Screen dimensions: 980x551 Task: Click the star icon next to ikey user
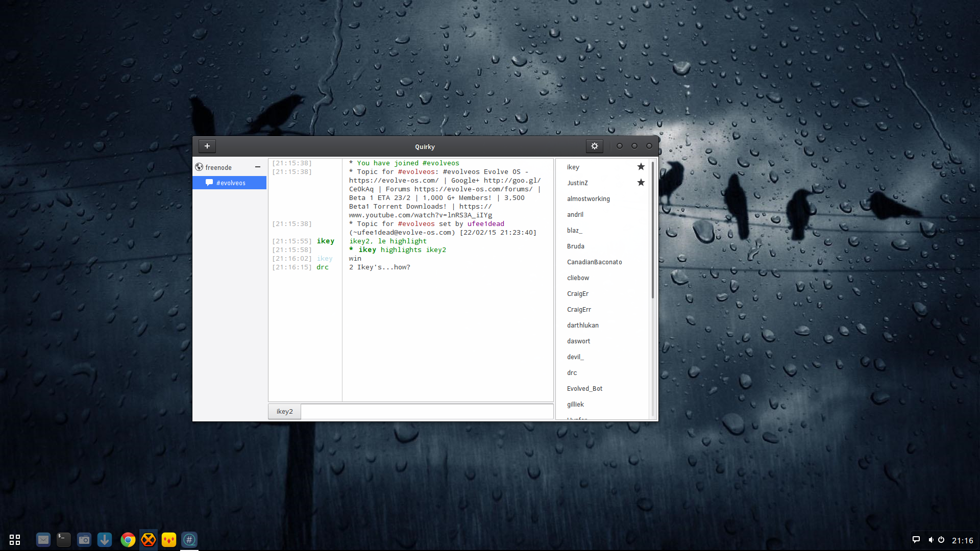(x=641, y=167)
